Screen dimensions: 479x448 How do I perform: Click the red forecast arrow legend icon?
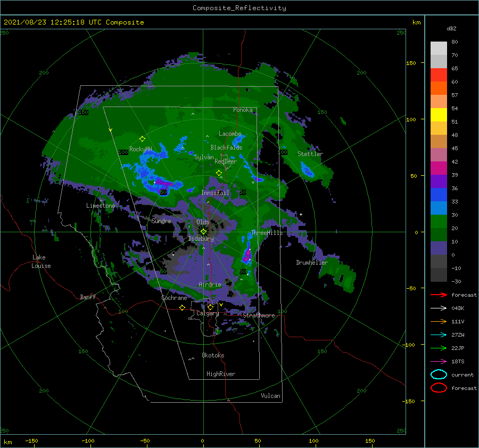[x=439, y=295]
